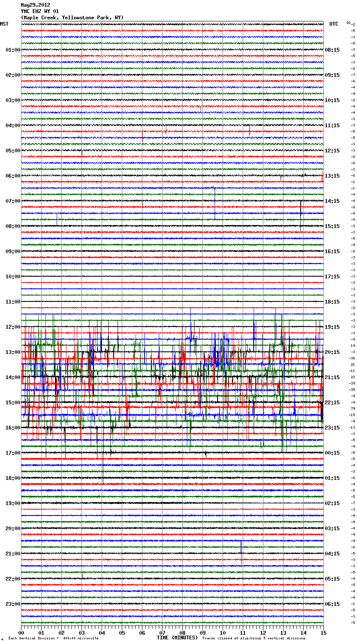
Task: Click the DC offset value "14"
Action: (353, 346)
